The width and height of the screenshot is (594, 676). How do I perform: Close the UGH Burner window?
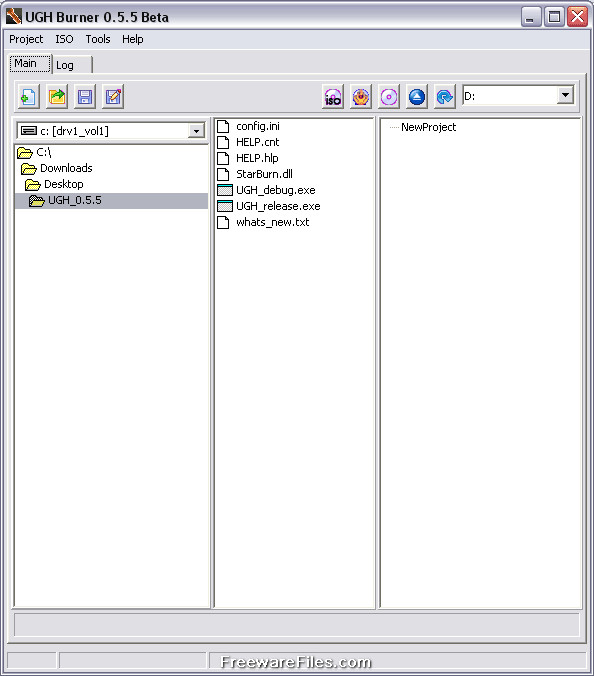tap(577, 17)
